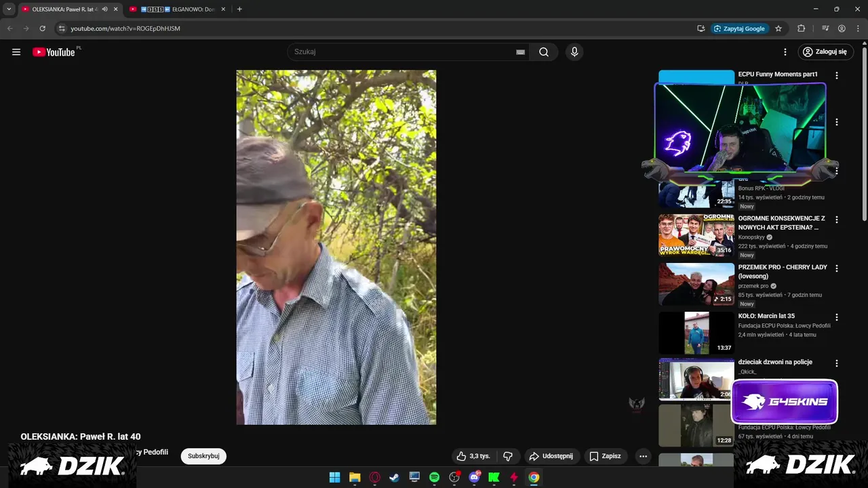Viewport: 868px width, 488px height.
Task: Open Chrome taskbar icon
Action: click(x=534, y=477)
